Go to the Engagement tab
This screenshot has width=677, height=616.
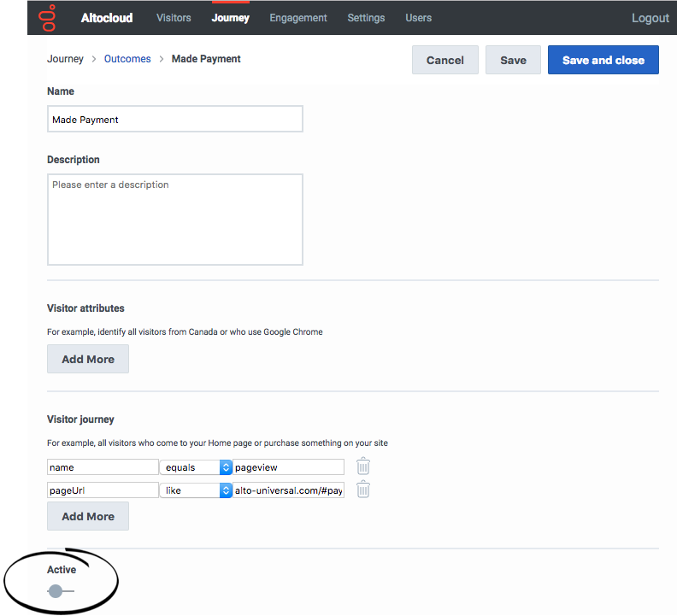click(298, 18)
